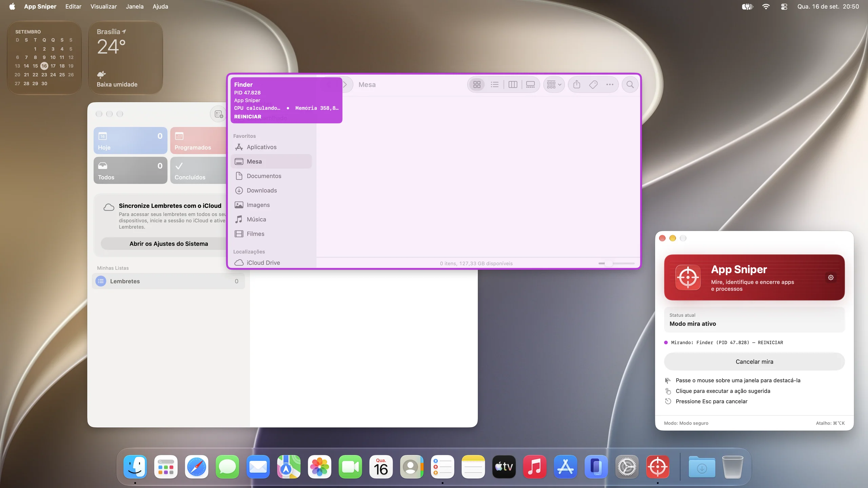Open Imagens in Finder sidebar

tap(271, 205)
